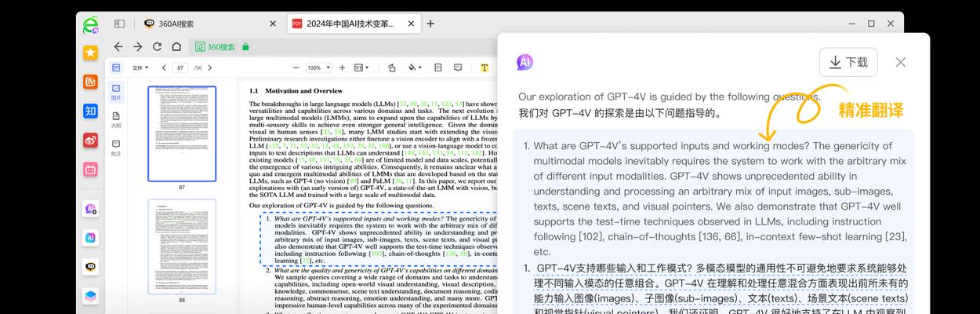Click the purple AI logo in popup
Viewport: 980px width, 314px height.
tap(524, 62)
